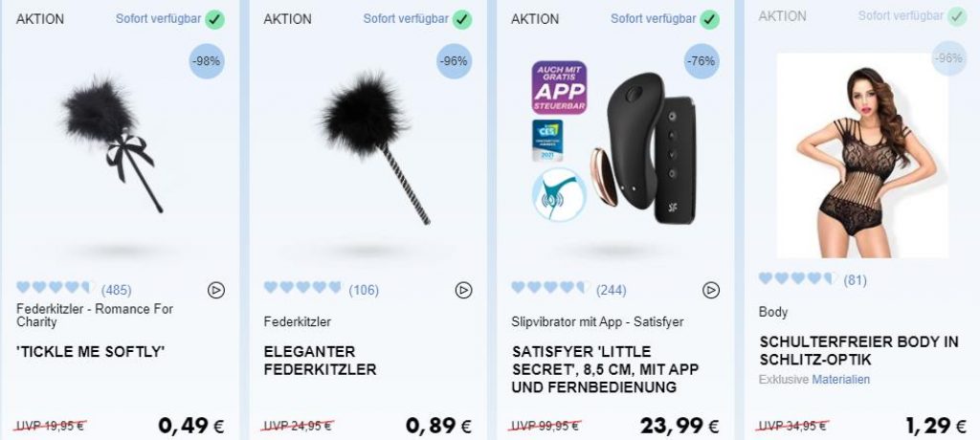The image size is (980, 440).
Task: Click the -76% discount badge
Action: pyautogui.click(x=702, y=61)
